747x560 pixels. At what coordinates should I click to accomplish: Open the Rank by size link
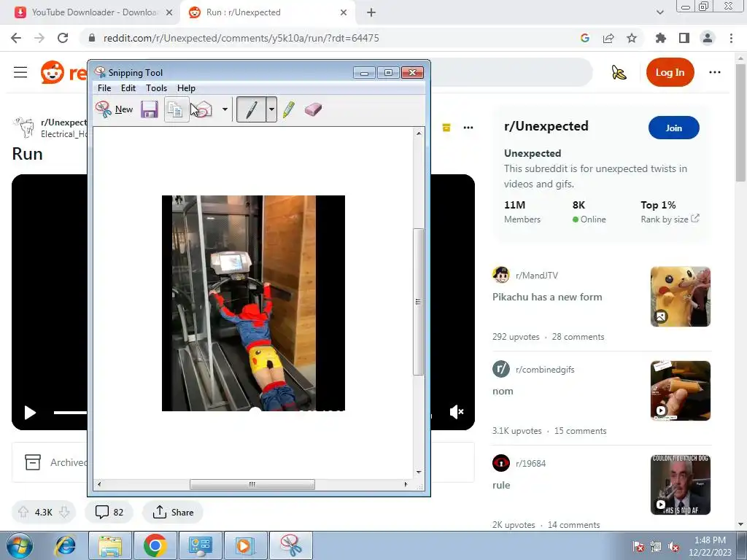click(x=670, y=219)
